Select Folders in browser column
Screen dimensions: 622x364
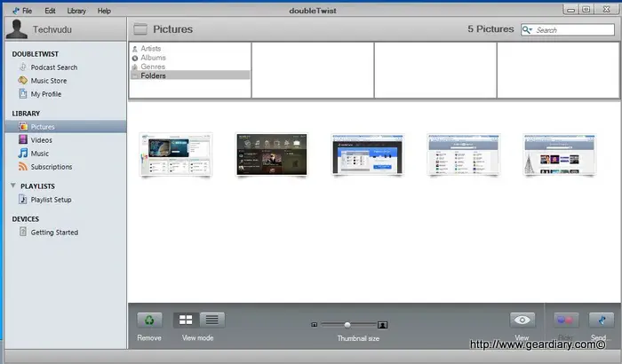[x=190, y=75]
